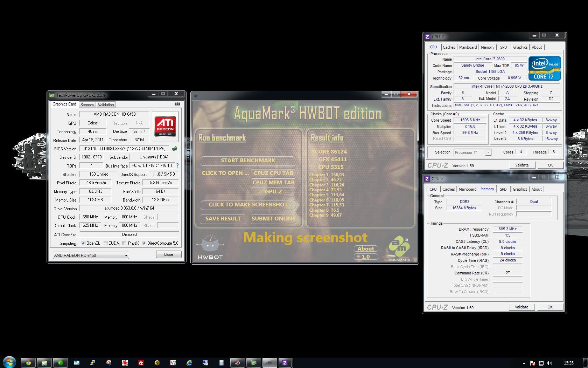The image size is (588, 368).
Task: Open UltraEdit from the taskbar
Action: (157, 363)
